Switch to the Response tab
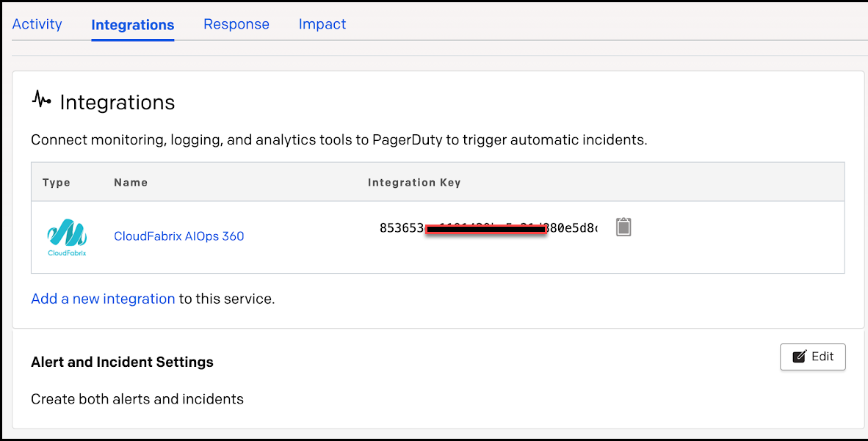The image size is (868, 441). (x=236, y=24)
